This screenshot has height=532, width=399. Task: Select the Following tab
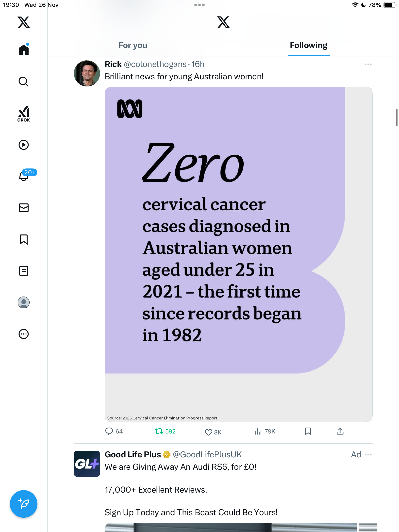[308, 45]
